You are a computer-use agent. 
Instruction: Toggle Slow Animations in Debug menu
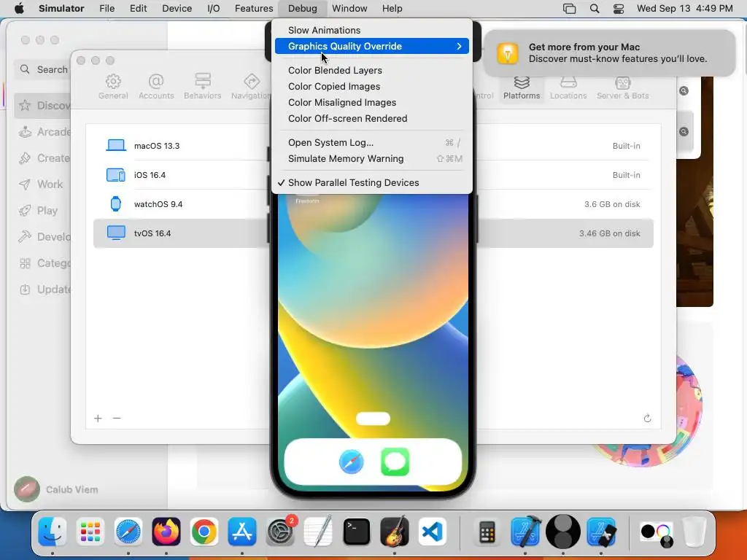tap(371, 30)
